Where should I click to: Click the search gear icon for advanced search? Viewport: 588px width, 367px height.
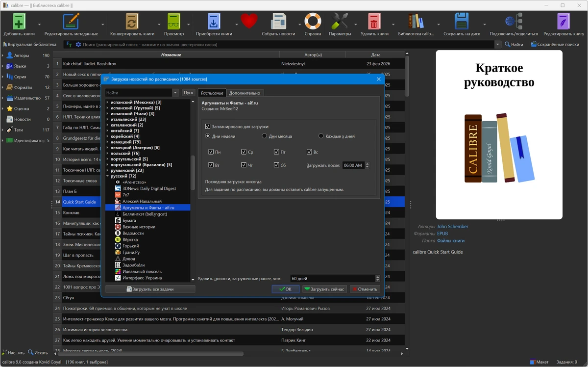[78, 45]
